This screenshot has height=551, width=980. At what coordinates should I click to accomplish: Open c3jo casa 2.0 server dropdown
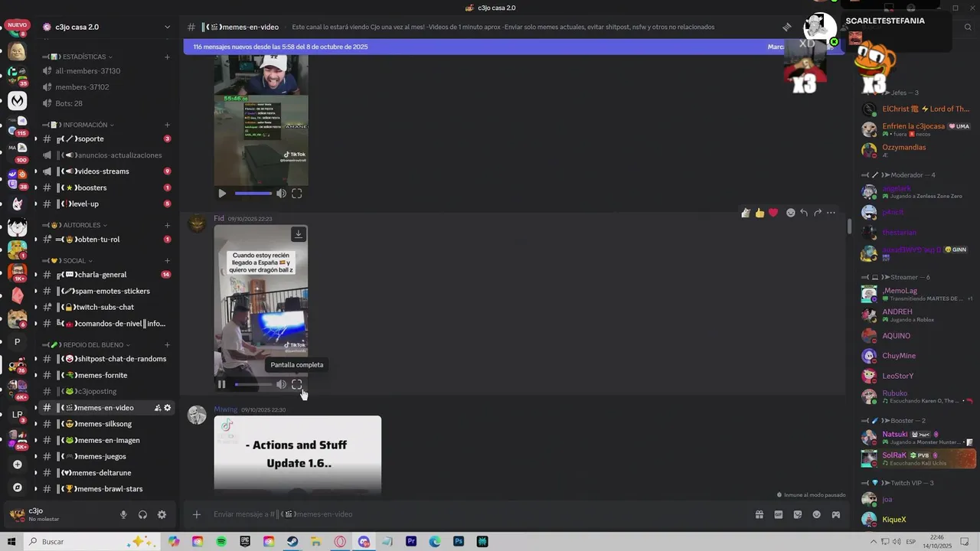pyautogui.click(x=167, y=27)
